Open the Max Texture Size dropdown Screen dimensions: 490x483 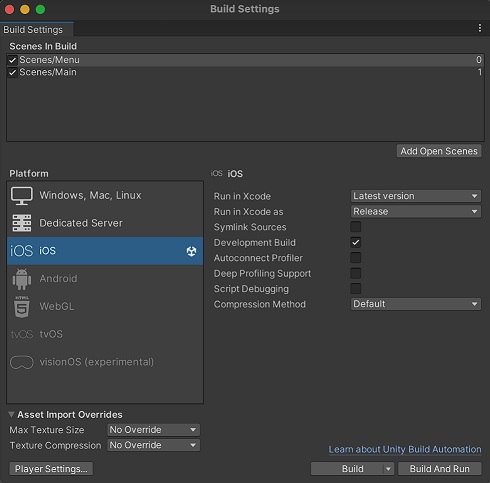coord(153,430)
